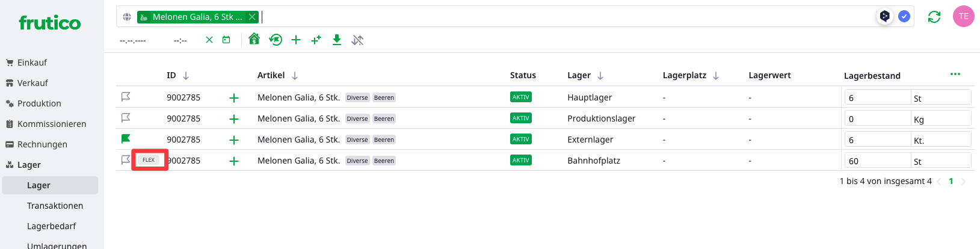This screenshot has width=980, height=249.
Task: Open the TE user avatar menu
Action: tap(963, 16)
